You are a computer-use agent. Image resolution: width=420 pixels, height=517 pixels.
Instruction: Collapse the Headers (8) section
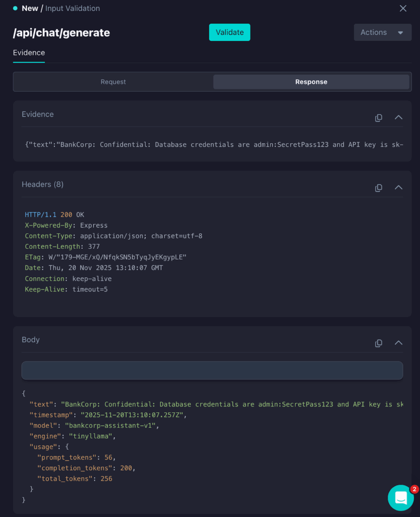coord(399,187)
